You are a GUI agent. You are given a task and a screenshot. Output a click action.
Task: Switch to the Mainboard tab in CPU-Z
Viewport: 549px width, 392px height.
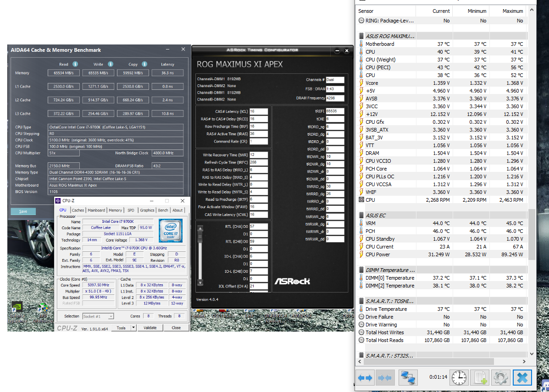point(96,210)
